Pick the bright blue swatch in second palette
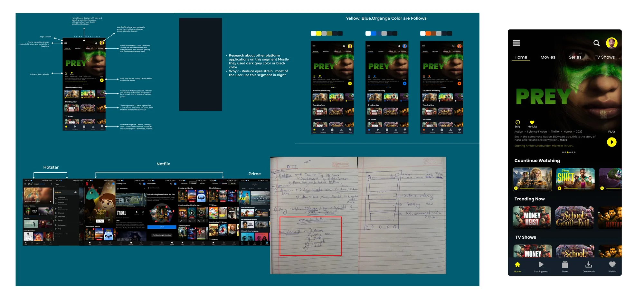 pos(374,33)
